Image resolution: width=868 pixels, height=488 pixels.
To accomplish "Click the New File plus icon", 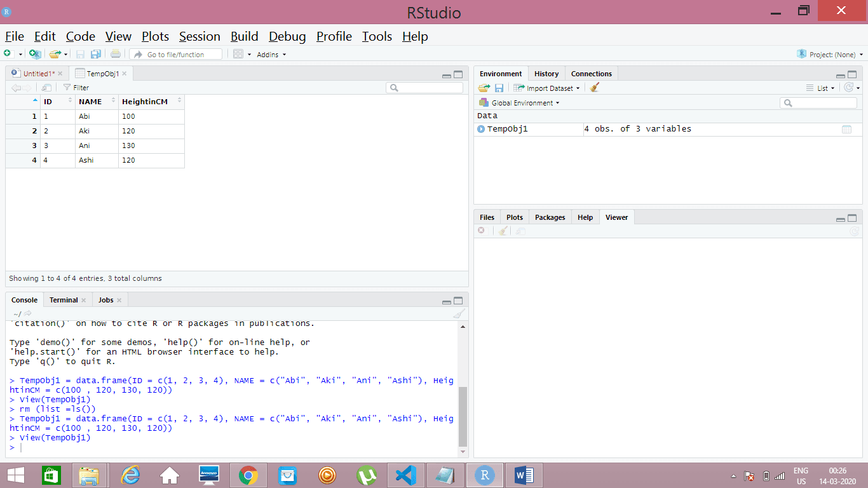I will click(7, 54).
